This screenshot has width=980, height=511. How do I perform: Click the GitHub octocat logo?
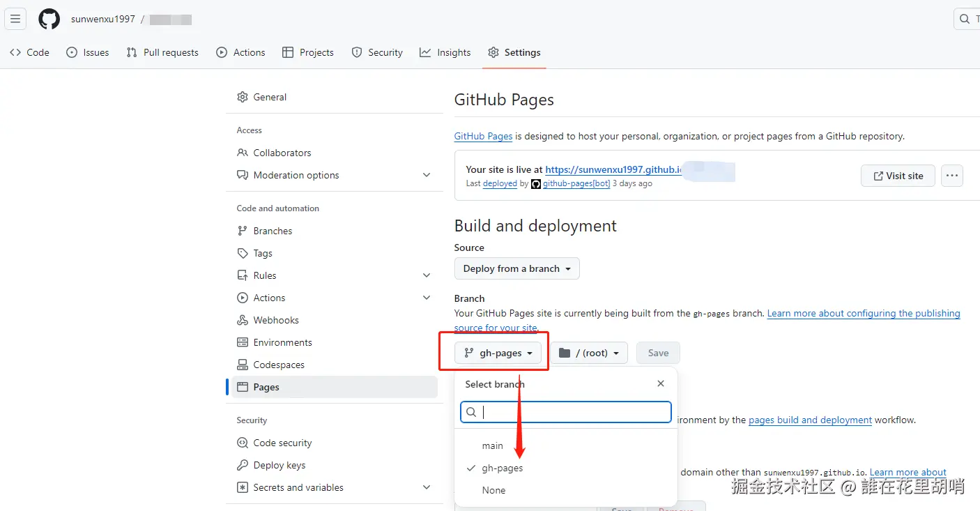[x=49, y=19]
